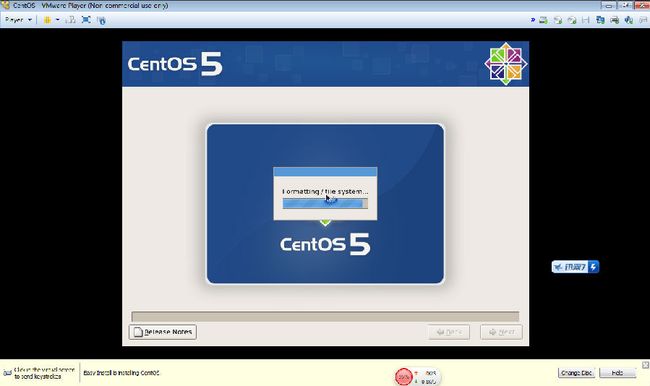The image size is (650, 386).
Task: Click the second CD/DVD drive device icon
Action: (572, 20)
